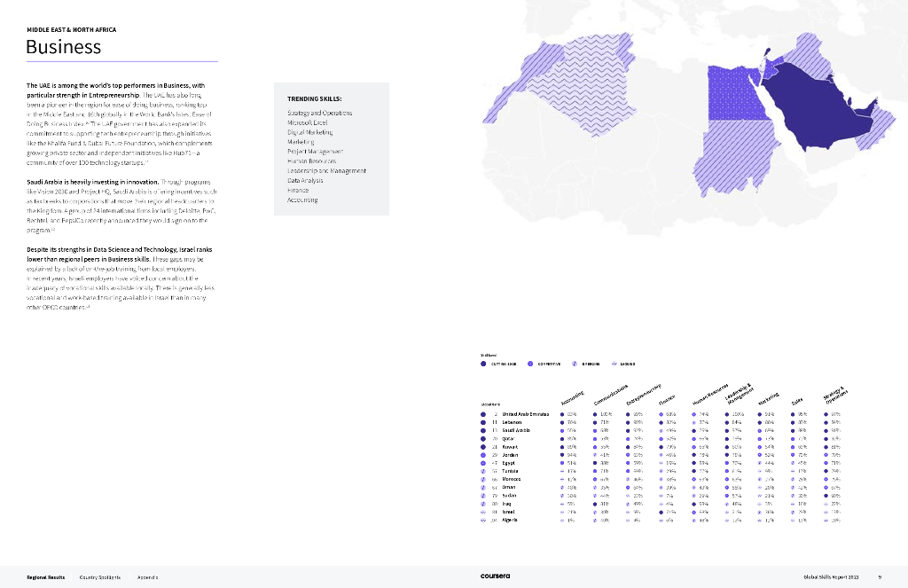Click the Human Resources column header

[x=710, y=395]
